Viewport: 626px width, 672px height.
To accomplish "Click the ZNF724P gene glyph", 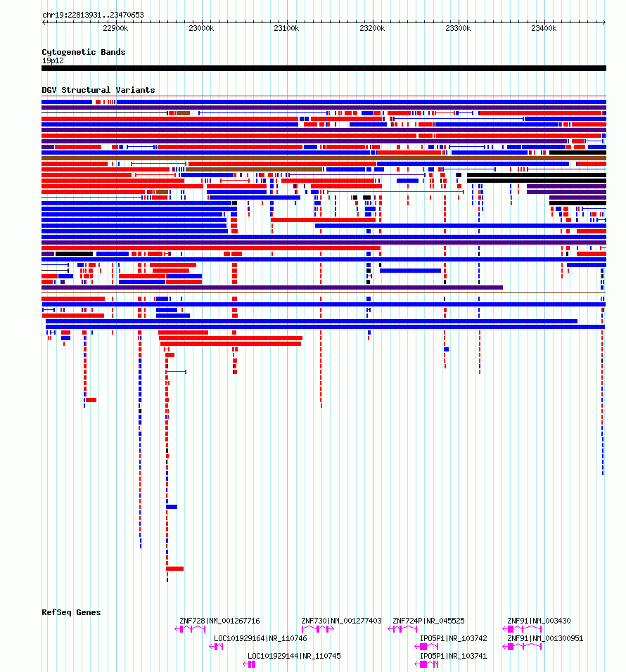I will (402, 628).
